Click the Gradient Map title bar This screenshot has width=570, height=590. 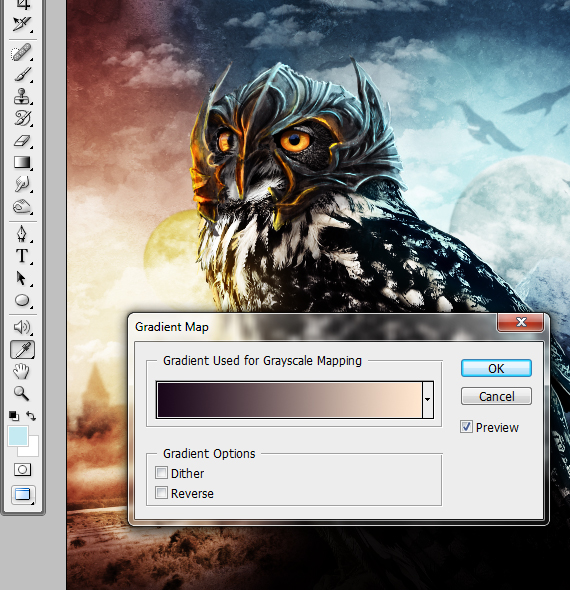[312, 327]
